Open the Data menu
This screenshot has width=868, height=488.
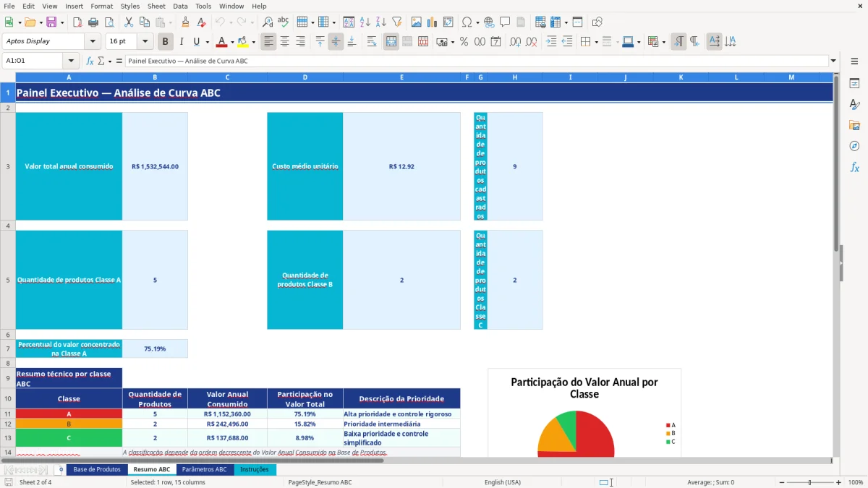pyautogui.click(x=180, y=6)
